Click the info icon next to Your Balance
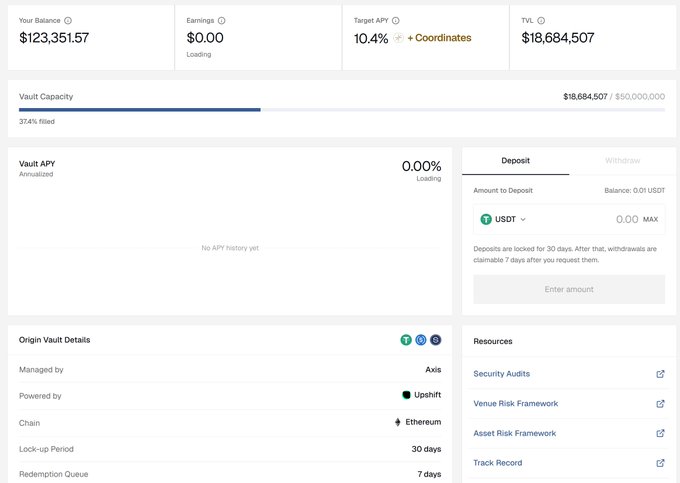 tap(68, 20)
